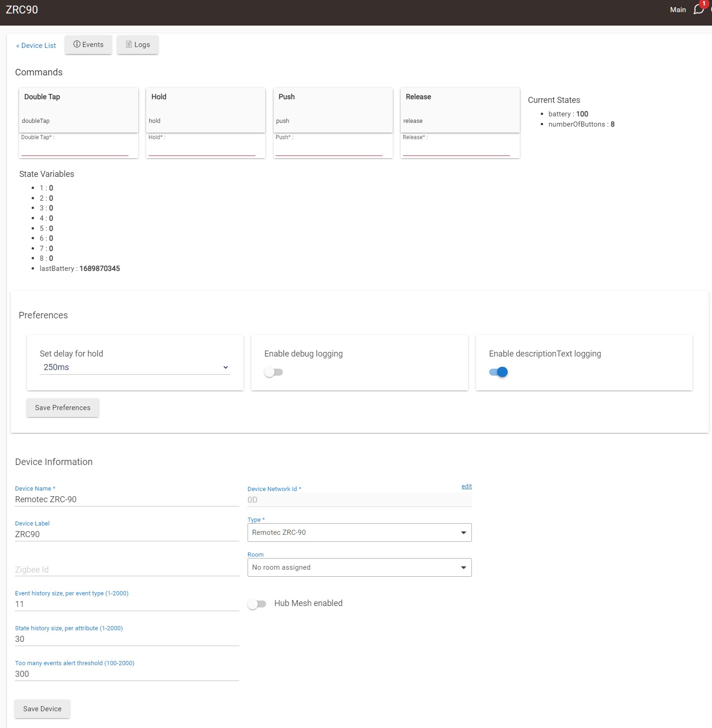
Task: Open the Room dropdown
Action: tap(359, 567)
